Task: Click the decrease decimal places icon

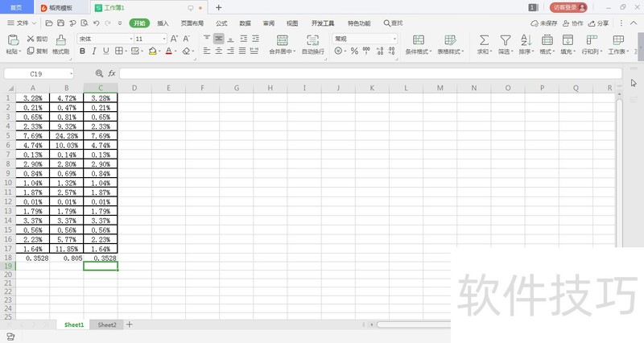Action: 391,51
